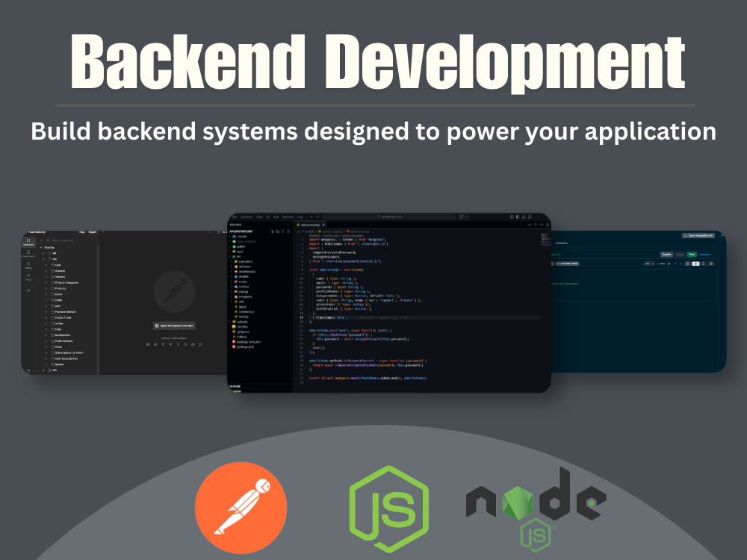The height and width of the screenshot is (560, 747).
Task: Select Cart folder in Postman
Action: [55, 305]
